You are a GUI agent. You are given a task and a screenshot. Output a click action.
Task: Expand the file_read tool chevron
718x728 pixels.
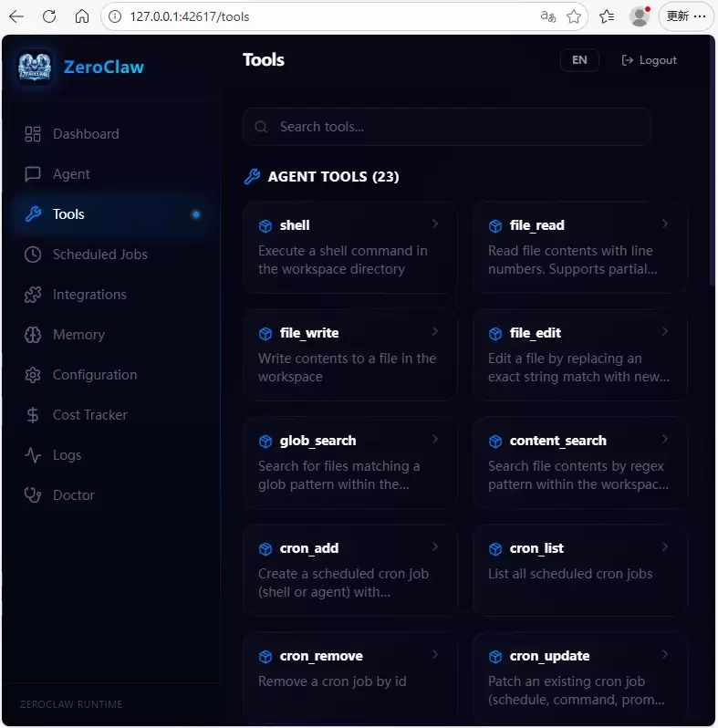[x=664, y=224]
